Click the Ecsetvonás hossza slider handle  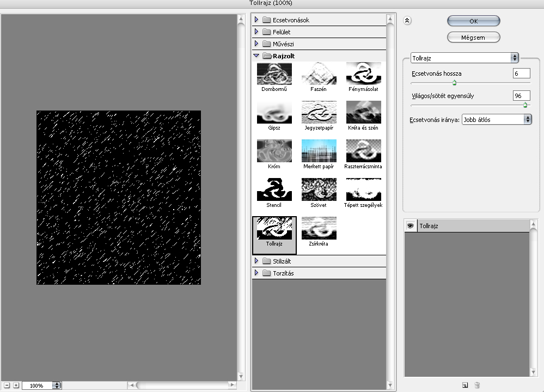[455, 83]
